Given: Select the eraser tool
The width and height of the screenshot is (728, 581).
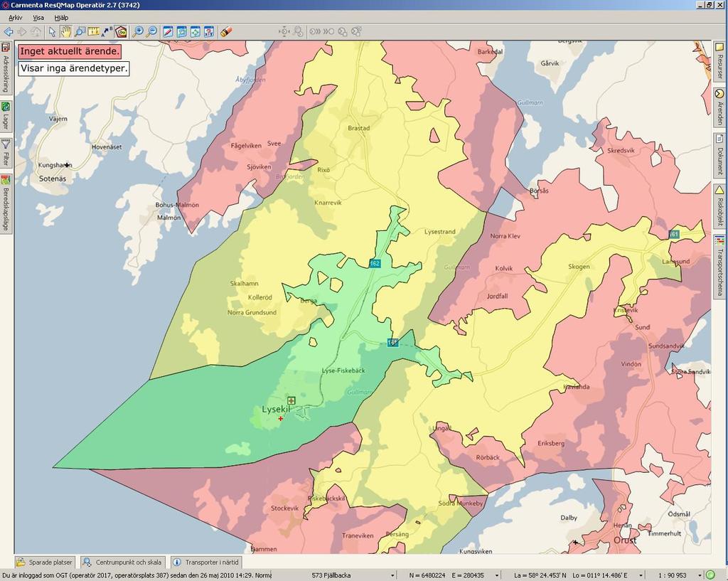Looking at the screenshot, I should tap(226, 31).
